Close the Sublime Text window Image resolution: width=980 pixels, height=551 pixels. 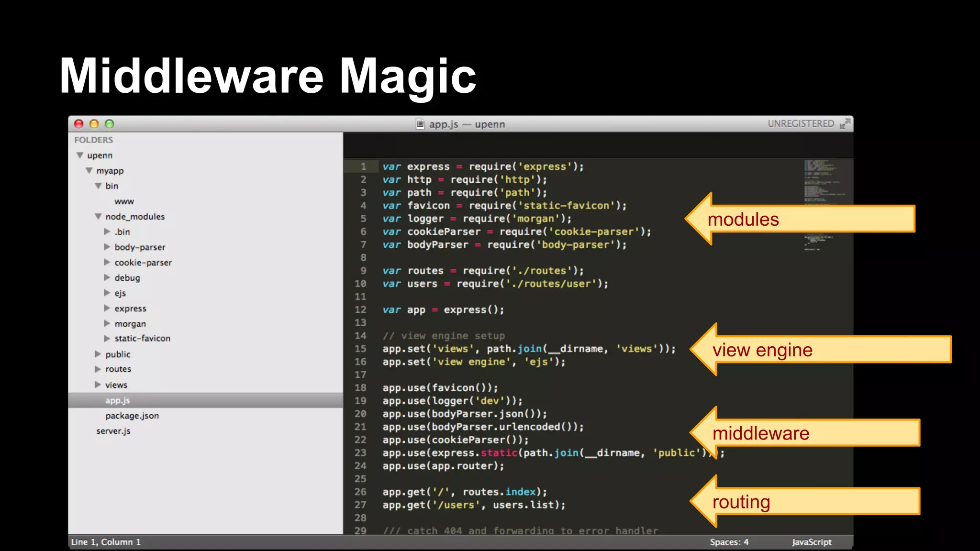coord(79,124)
